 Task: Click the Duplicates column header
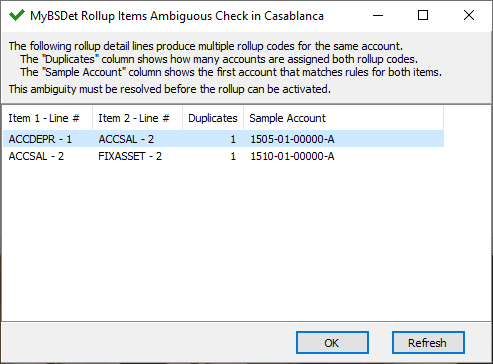coord(213,118)
